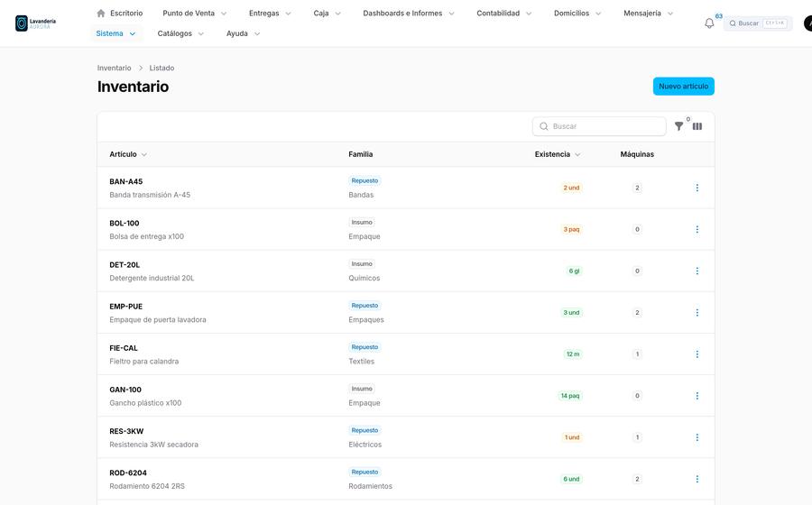Open the Caja dropdown
Image resolution: width=812 pixels, height=505 pixels.
coord(328,13)
